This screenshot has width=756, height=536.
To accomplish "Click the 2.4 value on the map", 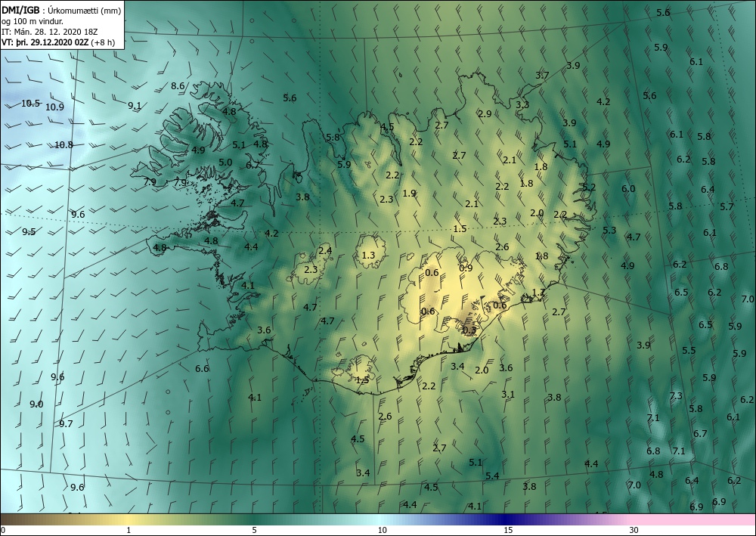I will pos(325,251).
